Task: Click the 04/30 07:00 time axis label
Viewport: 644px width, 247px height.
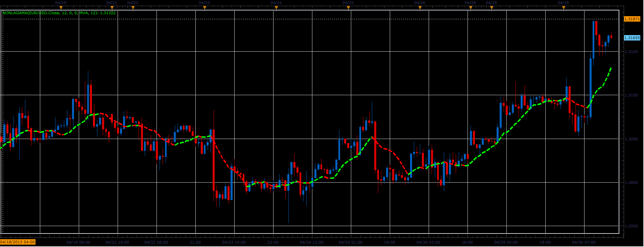Action: click(x=584, y=242)
